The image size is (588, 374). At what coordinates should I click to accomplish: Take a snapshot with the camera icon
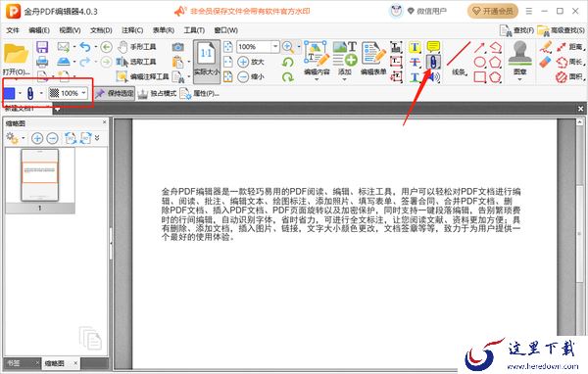pyautogui.click(x=177, y=47)
